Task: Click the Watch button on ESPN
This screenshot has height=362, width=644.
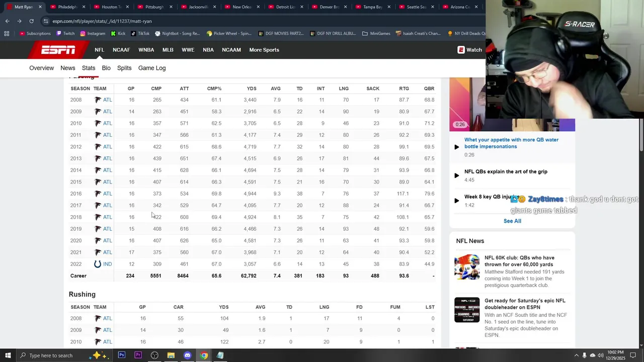Action: [x=469, y=50]
